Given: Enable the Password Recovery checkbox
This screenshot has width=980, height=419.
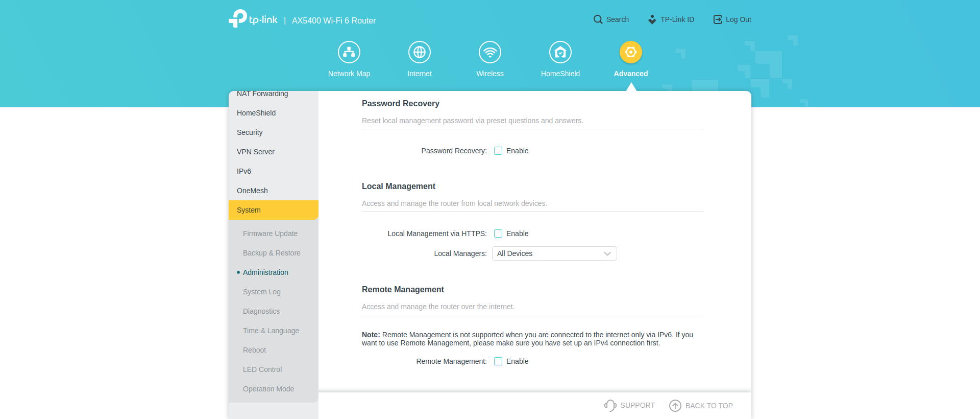Looking at the screenshot, I should tap(498, 151).
